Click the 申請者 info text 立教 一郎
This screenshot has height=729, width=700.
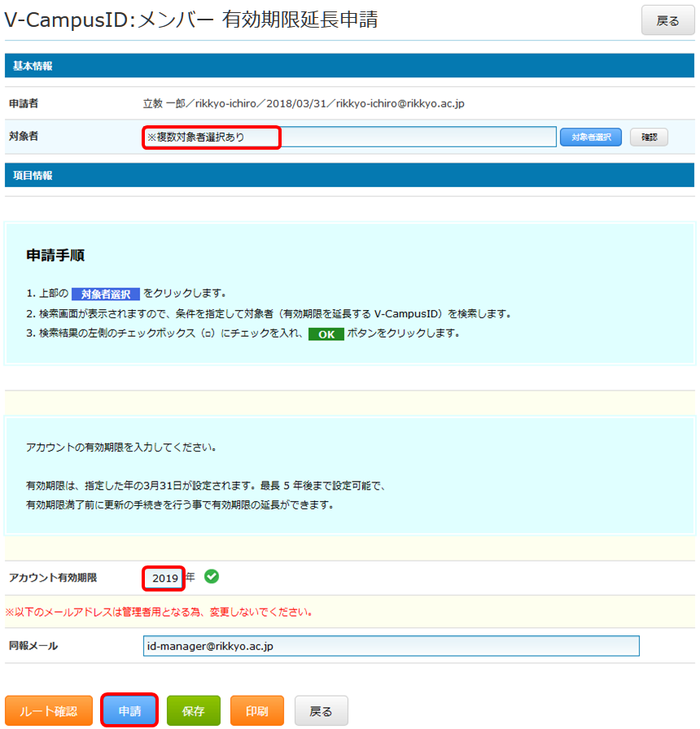(304, 103)
